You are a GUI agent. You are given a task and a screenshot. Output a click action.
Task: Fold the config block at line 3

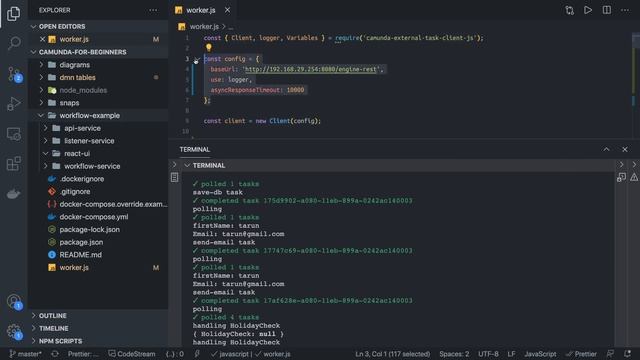click(x=196, y=60)
